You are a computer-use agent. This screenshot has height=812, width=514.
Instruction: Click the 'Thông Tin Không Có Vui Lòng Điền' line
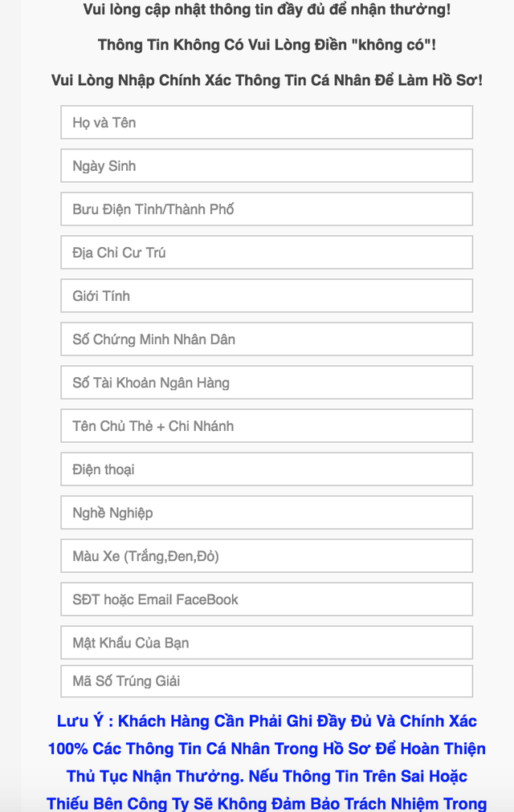267,45
